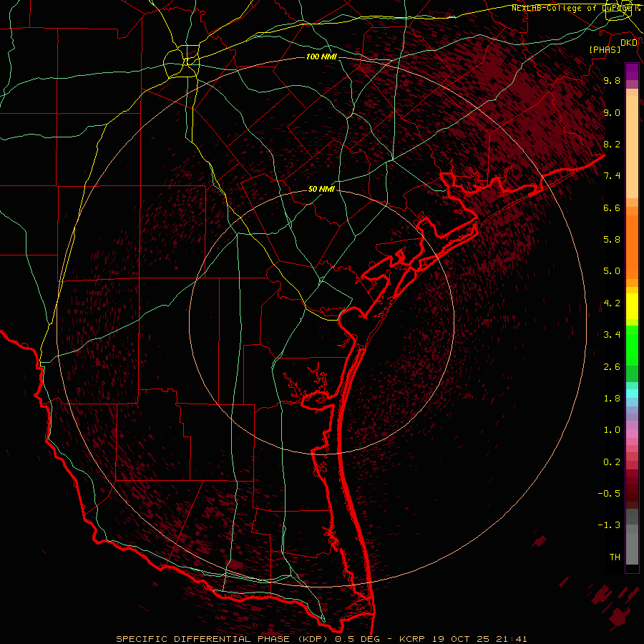The width and height of the screenshot is (644, 644).
Task: Click the 7.4 value on the color scale
Action: pos(612,176)
